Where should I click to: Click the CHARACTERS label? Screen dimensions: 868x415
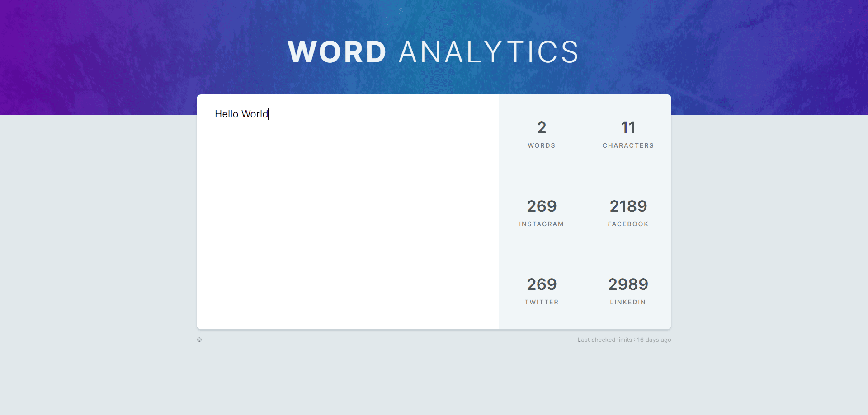click(x=628, y=145)
